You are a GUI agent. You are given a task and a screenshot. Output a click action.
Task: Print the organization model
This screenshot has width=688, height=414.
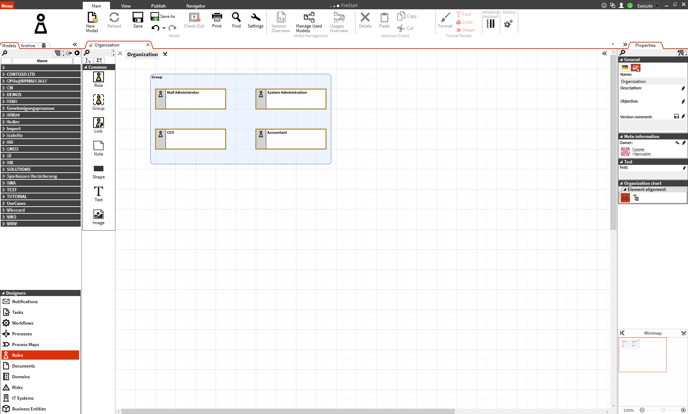[x=217, y=20]
